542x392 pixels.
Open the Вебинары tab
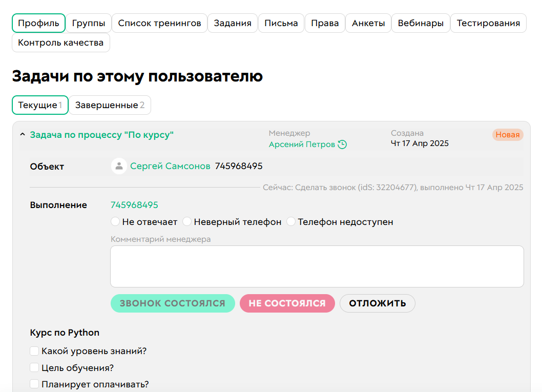(421, 23)
